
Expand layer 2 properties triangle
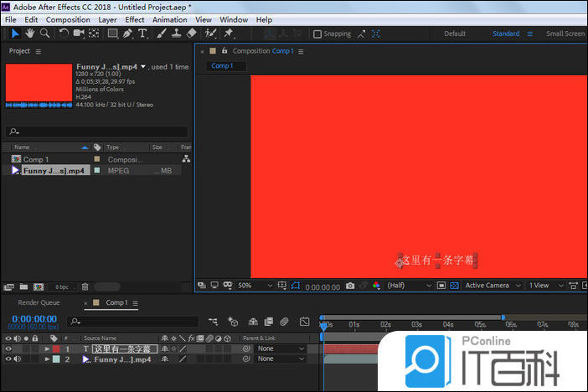point(47,359)
